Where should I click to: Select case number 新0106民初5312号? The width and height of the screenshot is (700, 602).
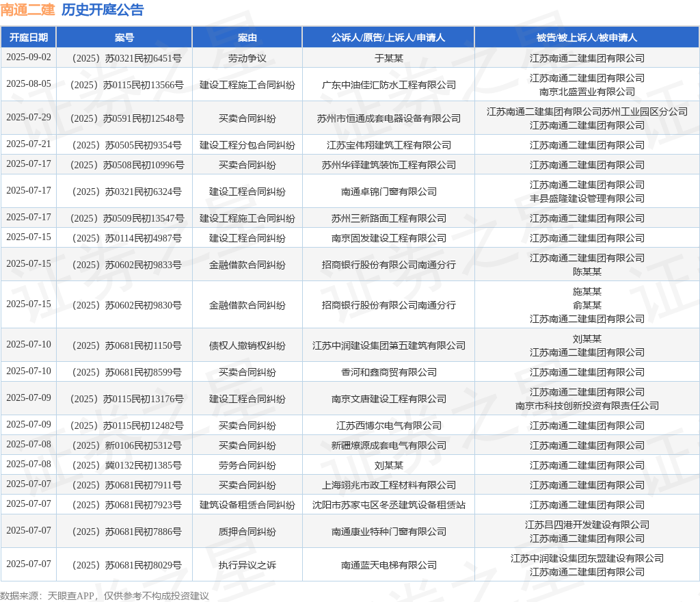pyautogui.click(x=126, y=445)
